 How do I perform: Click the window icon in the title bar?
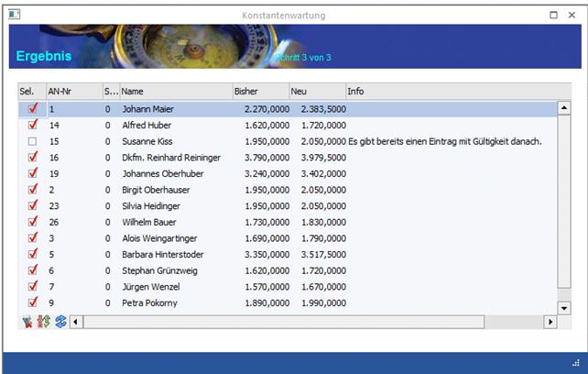13,16
